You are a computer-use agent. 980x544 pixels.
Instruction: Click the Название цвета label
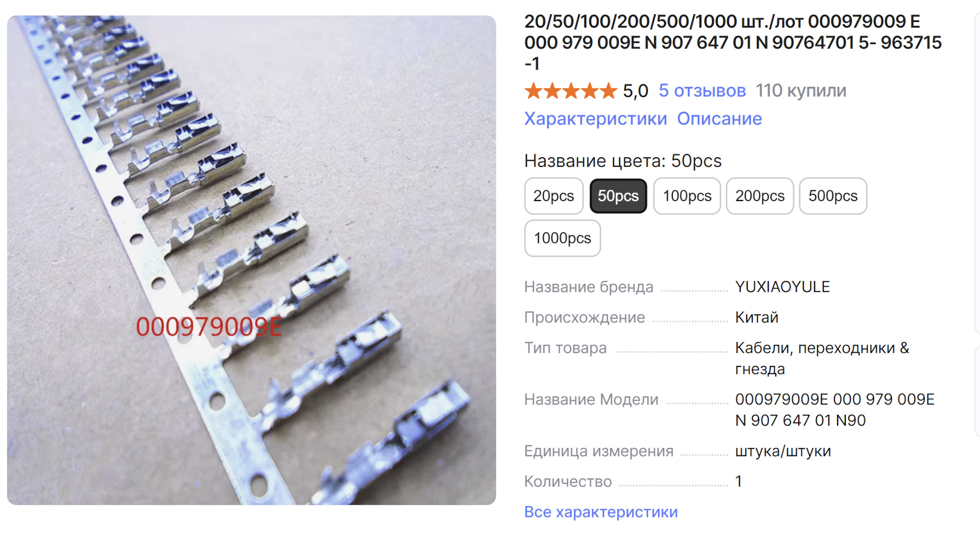595,161
